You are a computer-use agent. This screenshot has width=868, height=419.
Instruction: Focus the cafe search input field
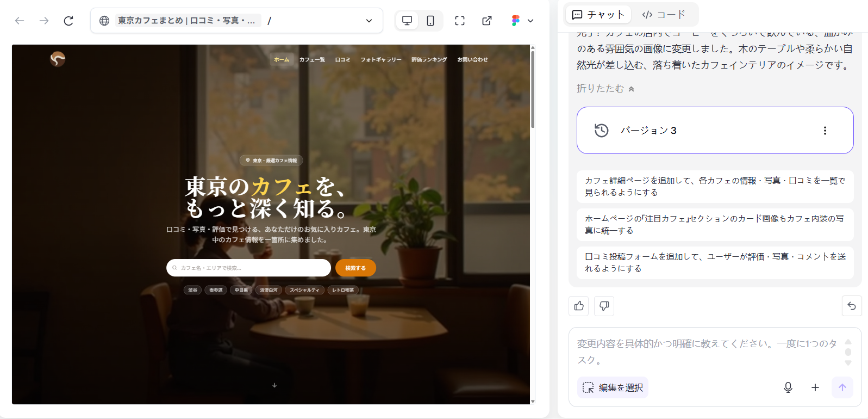(x=248, y=268)
